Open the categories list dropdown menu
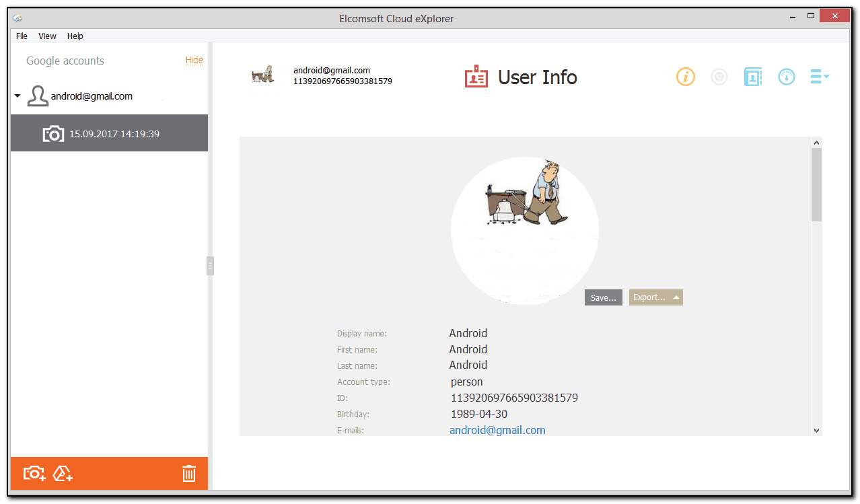Viewport: 860px width, 504px height. pos(819,77)
